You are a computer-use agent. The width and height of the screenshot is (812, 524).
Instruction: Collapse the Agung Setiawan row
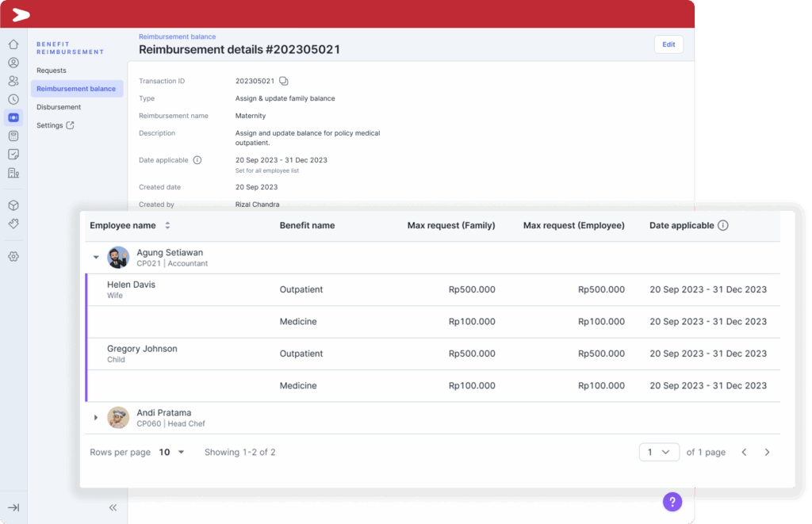96,258
